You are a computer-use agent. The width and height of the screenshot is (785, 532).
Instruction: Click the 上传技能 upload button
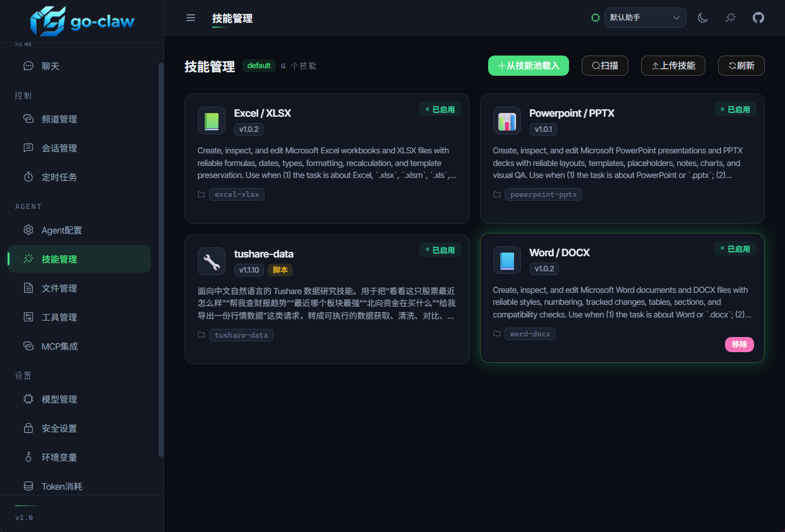tap(673, 66)
